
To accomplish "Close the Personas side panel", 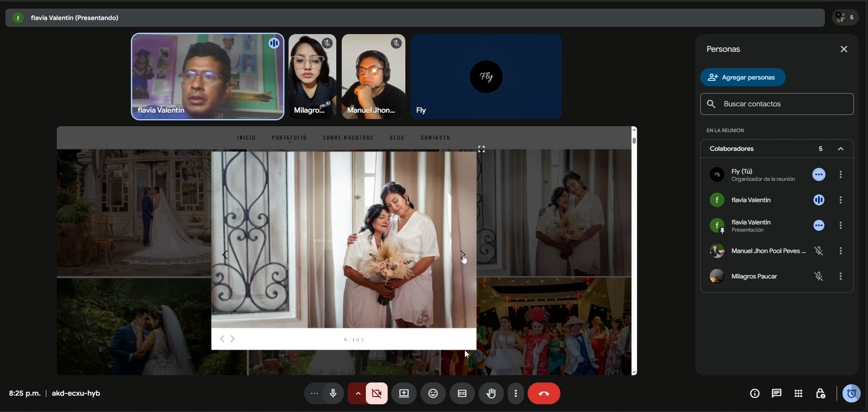I will 844,49.
